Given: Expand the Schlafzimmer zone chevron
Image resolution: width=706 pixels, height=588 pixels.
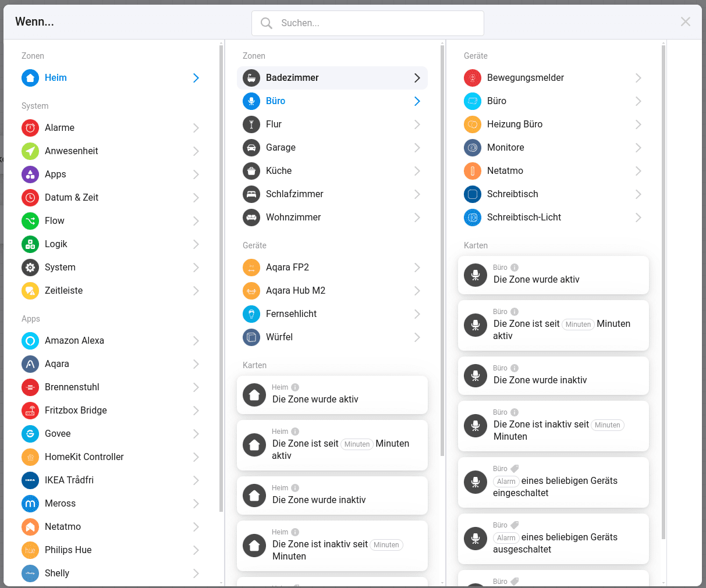Looking at the screenshot, I should pyautogui.click(x=417, y=194).
